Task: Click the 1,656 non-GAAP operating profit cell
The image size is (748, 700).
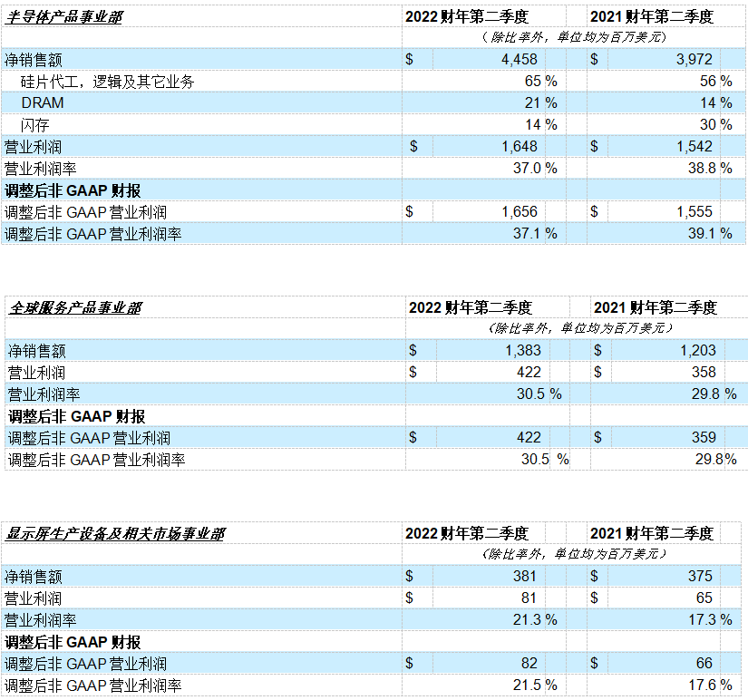Action: point(517,212)
